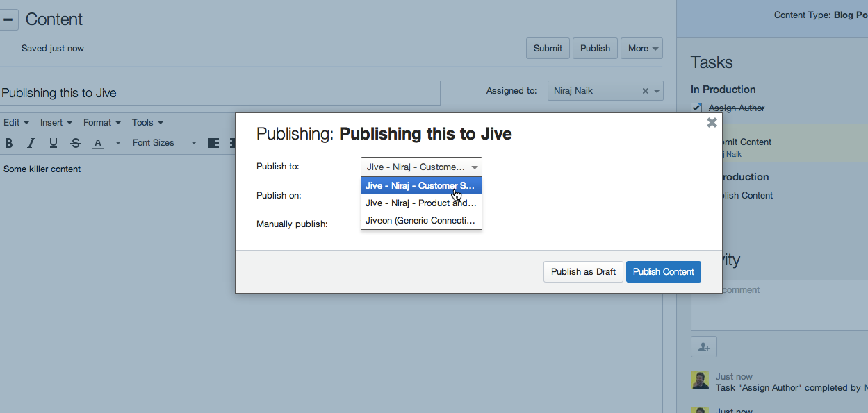Toggle underline formatting
868x413 pixels.
pos(54,143)
